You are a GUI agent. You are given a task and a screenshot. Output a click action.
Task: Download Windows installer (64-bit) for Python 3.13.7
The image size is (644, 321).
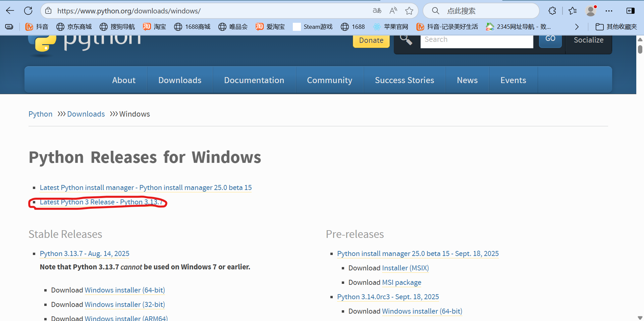click(x=125, y=290)
